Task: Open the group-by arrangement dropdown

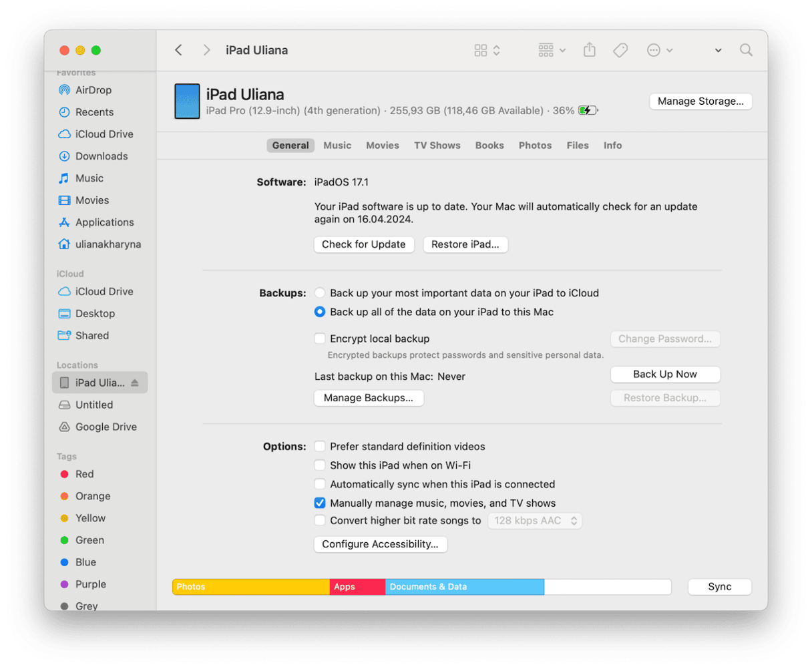Action: [552, 50]
